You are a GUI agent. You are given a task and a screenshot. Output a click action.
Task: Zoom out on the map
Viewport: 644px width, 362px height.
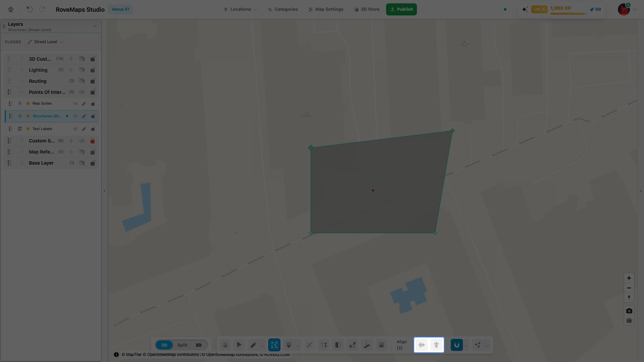[629, 288]
